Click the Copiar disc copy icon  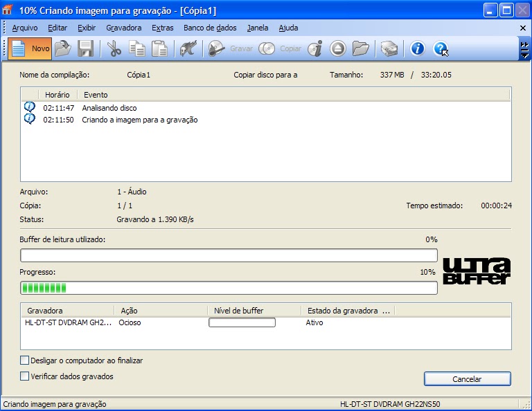coord(267,49)
